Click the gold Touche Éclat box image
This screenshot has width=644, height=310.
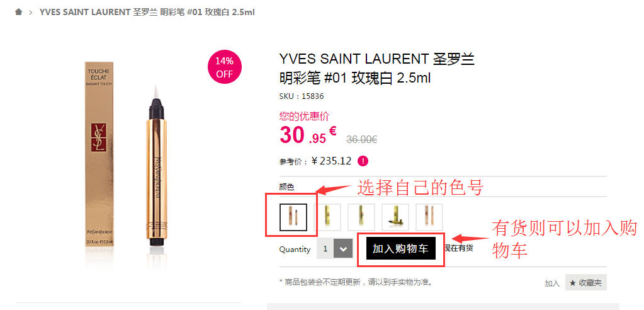[x=99, y=154]
